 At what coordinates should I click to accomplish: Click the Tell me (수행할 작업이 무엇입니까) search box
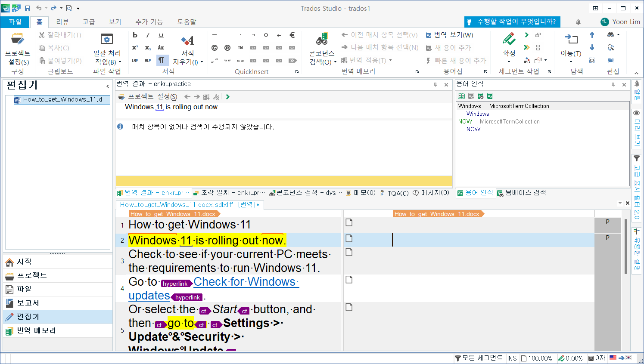[x=512, y=22]
